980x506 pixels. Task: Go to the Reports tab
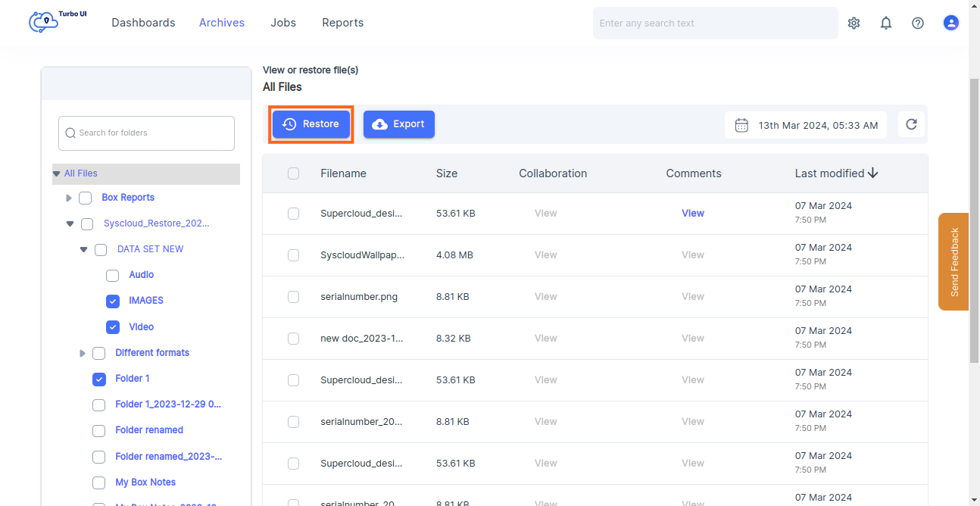342,23
